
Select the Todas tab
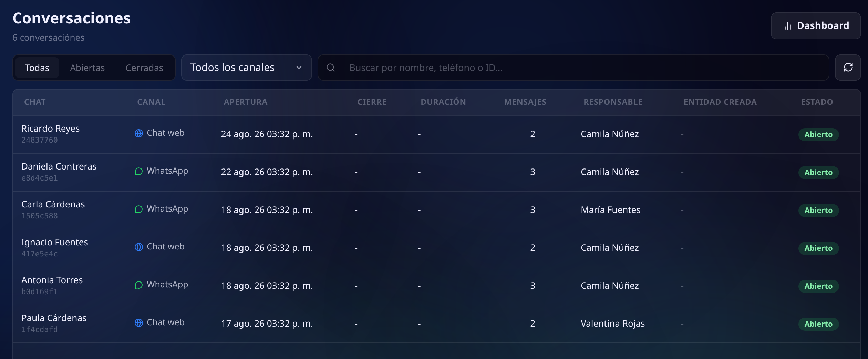(x=37, y=68)
